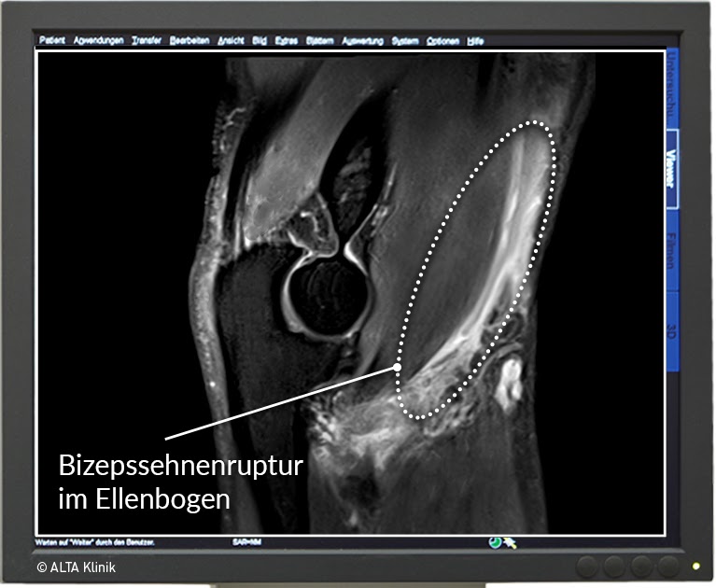Open the Ansicht menu
This screenshot has width=716, height=588.
pyautogui.click(x=231, y=41)
